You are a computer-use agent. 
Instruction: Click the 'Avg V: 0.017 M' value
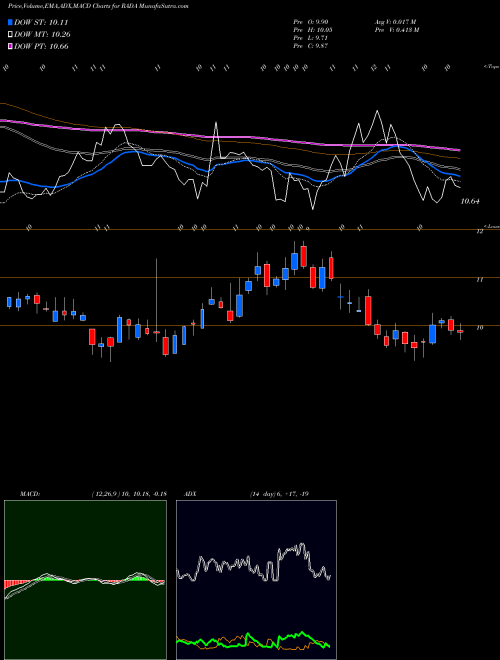click(395, 22)
